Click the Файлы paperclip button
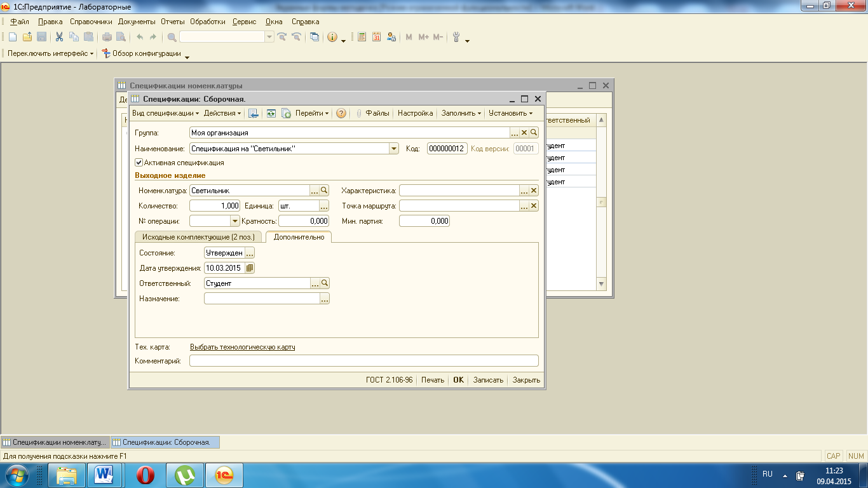The width and height of the screenshot is (868, 488). pyautogui.click(x=373, y=113)
